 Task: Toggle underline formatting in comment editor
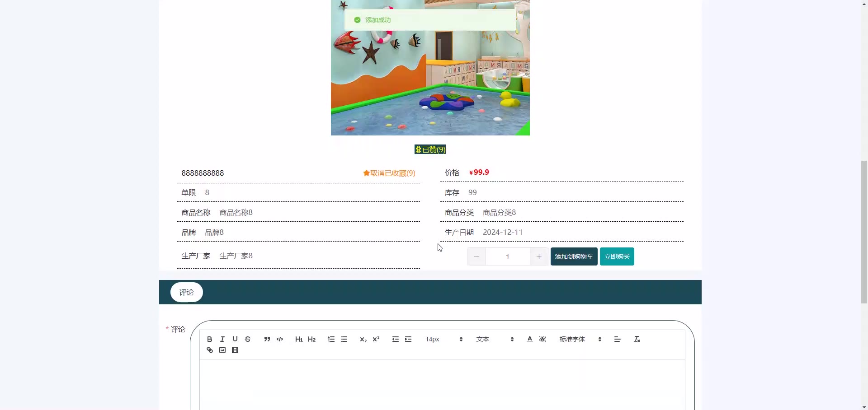(x=235, y=339)
